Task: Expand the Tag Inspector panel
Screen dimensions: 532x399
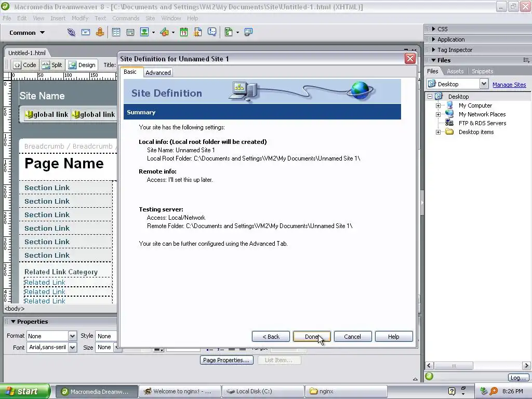Action: 434,50
